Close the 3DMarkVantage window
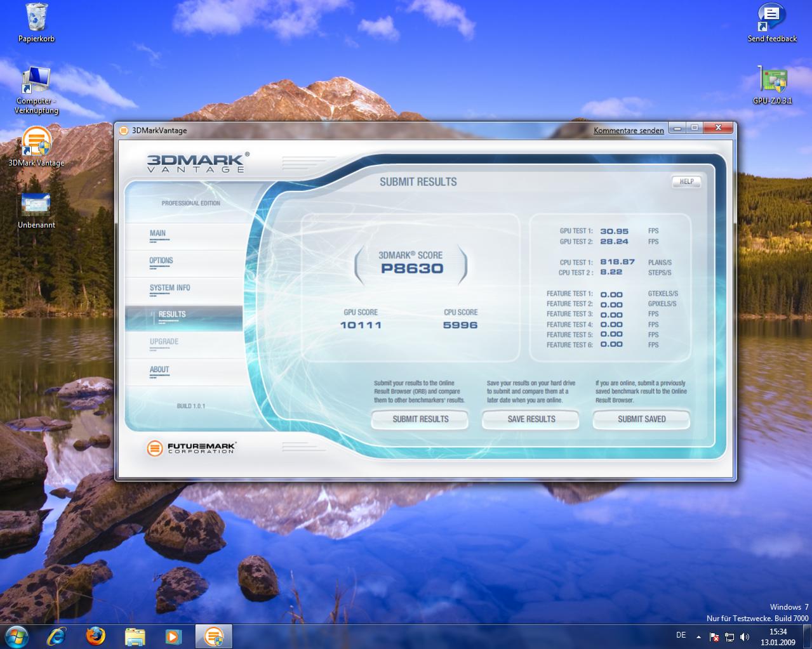The image size is (812, 649). click(718, 128)
